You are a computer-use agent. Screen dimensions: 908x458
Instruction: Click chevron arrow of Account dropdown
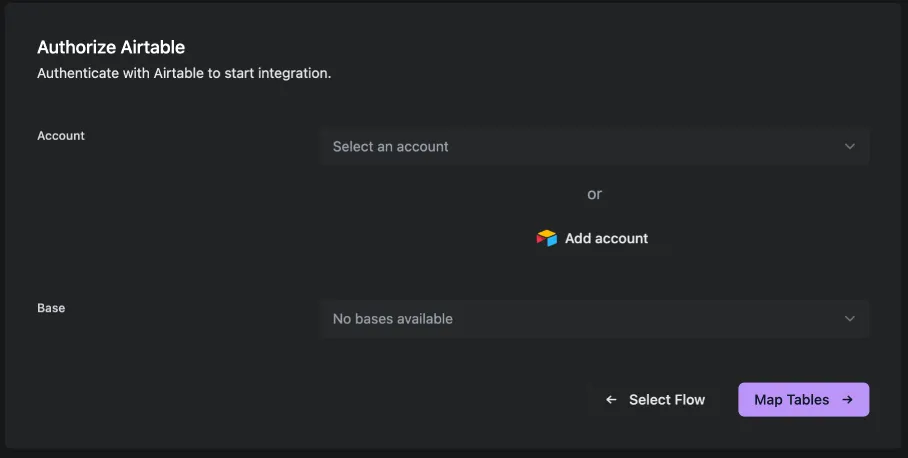pos(850,146)
